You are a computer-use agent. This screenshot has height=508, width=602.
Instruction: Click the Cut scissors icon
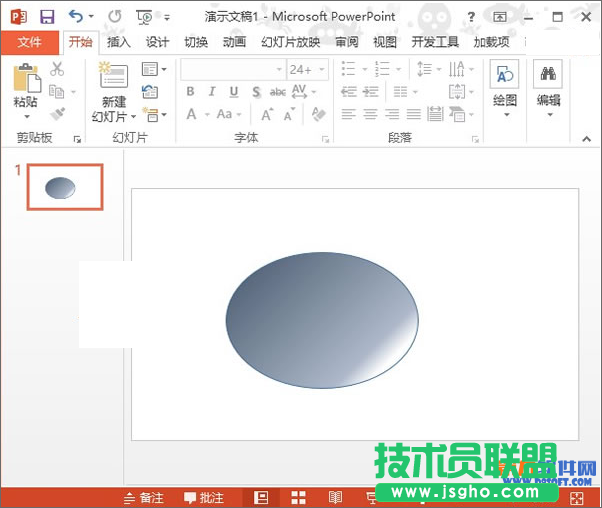57,69
